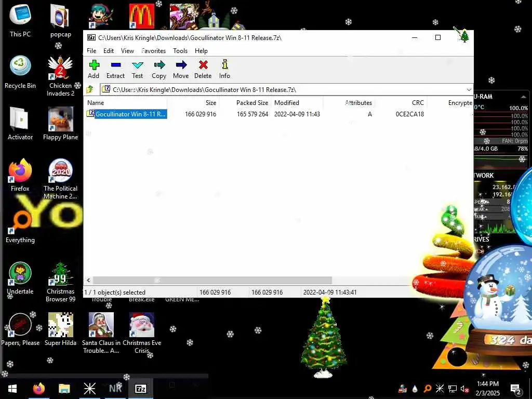Click the modified date 2022-04-09 11:43 cell
Screen dimensions: 532x399
pos(297,114)
